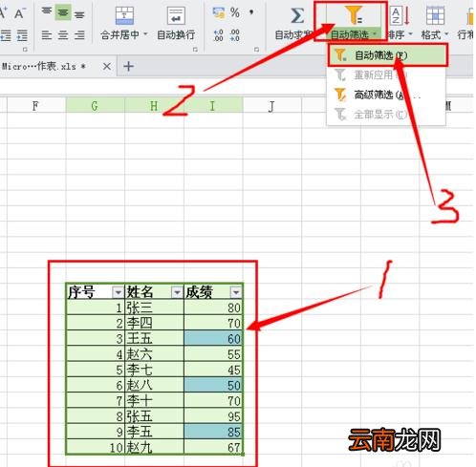The image size is (476, 467).
Task: Select the score cell with 95
Action: (x=213, y=416)
